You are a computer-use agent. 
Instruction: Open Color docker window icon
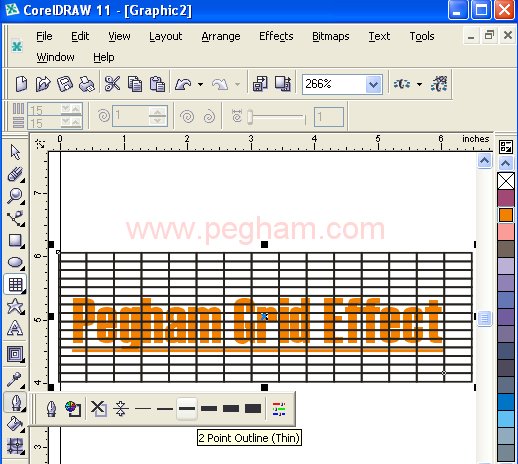click(279, 409)
